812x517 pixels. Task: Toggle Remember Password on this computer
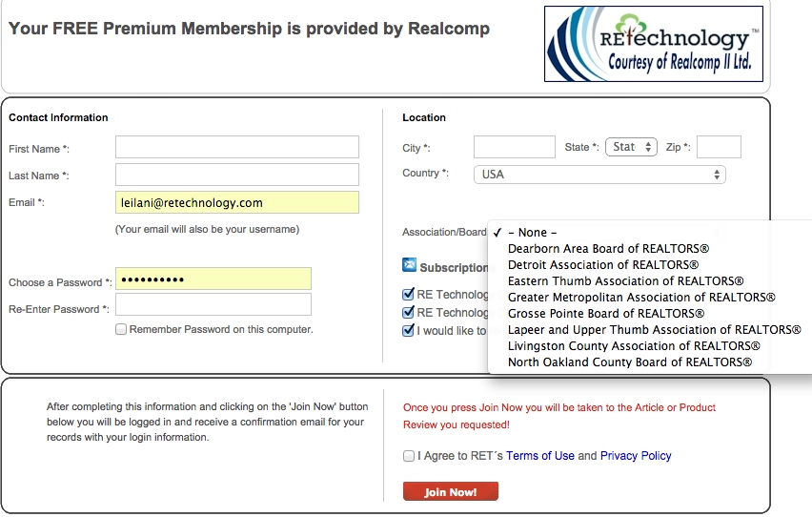[121, 329]
